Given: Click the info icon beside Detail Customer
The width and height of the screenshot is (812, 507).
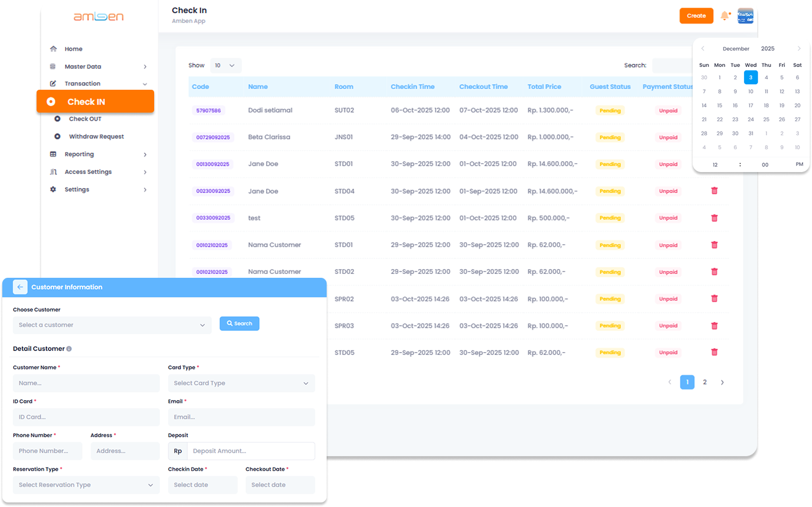Looking at the screenshot, I should click(69, 349).
